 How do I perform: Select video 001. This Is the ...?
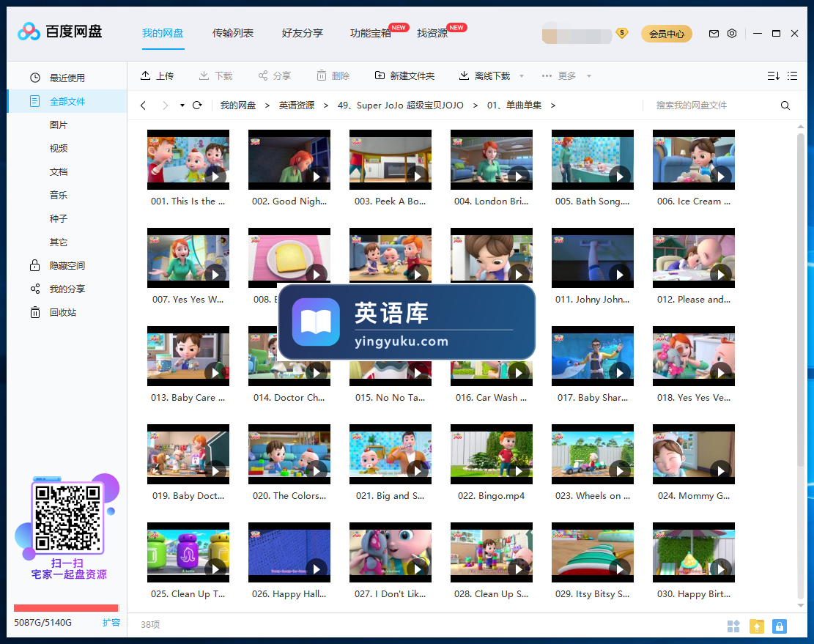(x=188, y=159)
